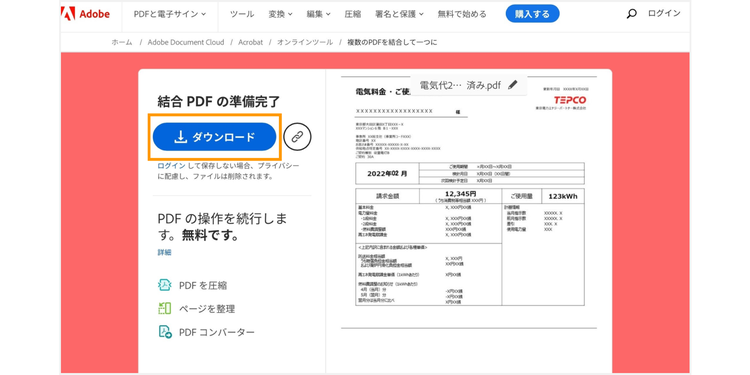Screen dimensions: 750x375
Task: Go to Acrobat breadcrumb
Action: click(251, 42)
